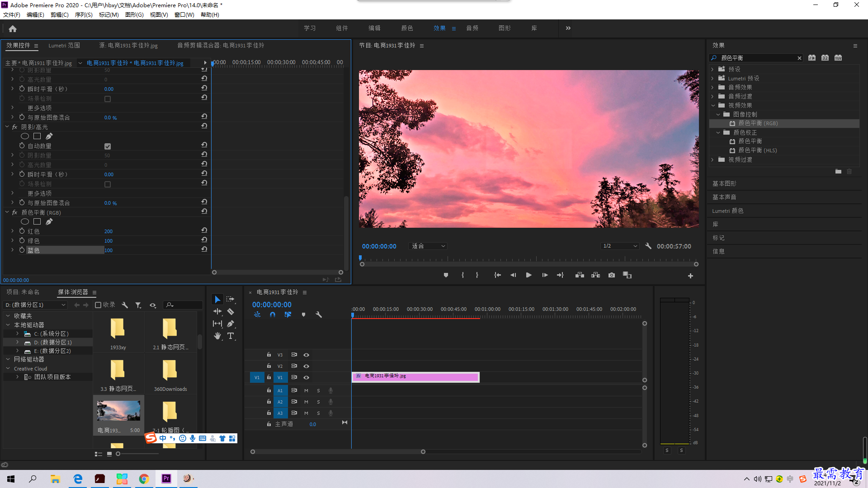The height and width of the screenshot is (488, 868).
Task: Open the Lumetri 颜色 panel
Action: pos(728,211)
